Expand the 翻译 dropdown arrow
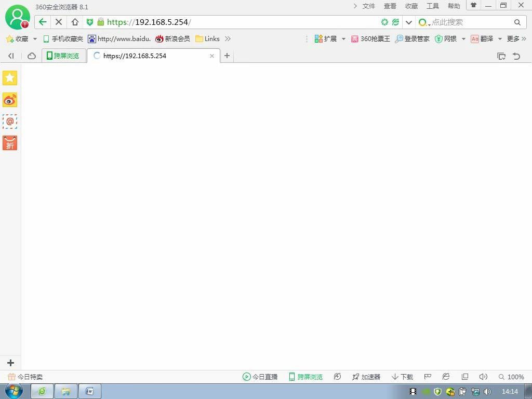 click(500, 39)
